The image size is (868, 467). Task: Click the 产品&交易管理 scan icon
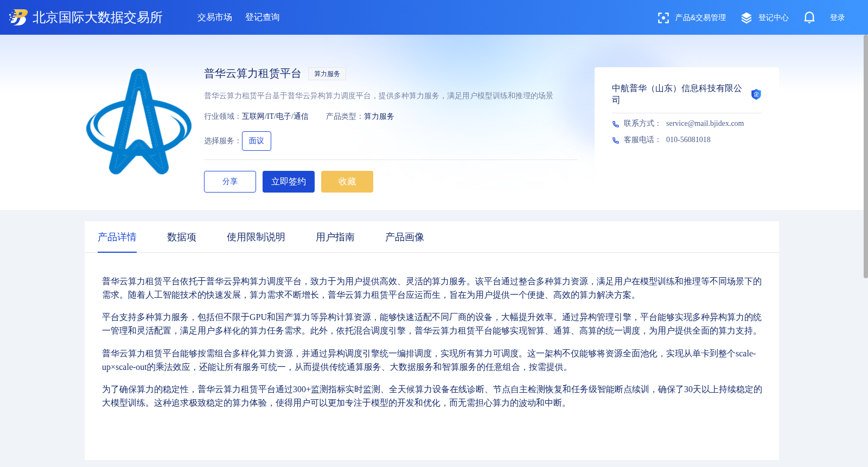pos(663,18)
